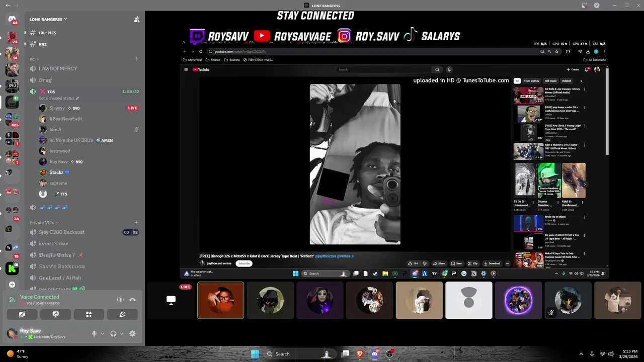Image resolution: width=644 pixels, height=362 pixels.
Task: Disconnect from voice with the hang-up icon
Action: click(132, 300)
